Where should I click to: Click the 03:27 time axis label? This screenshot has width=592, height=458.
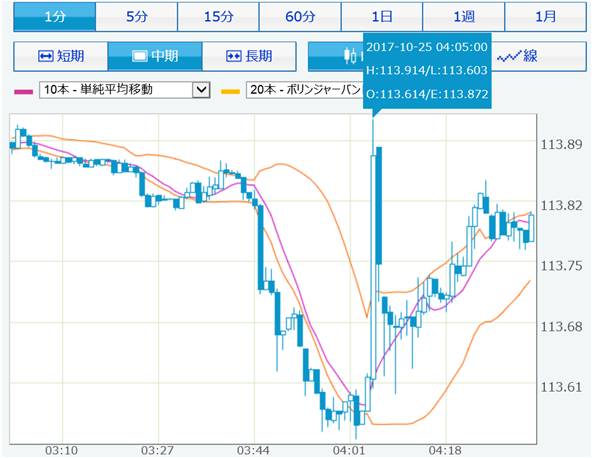click(157, 450)
